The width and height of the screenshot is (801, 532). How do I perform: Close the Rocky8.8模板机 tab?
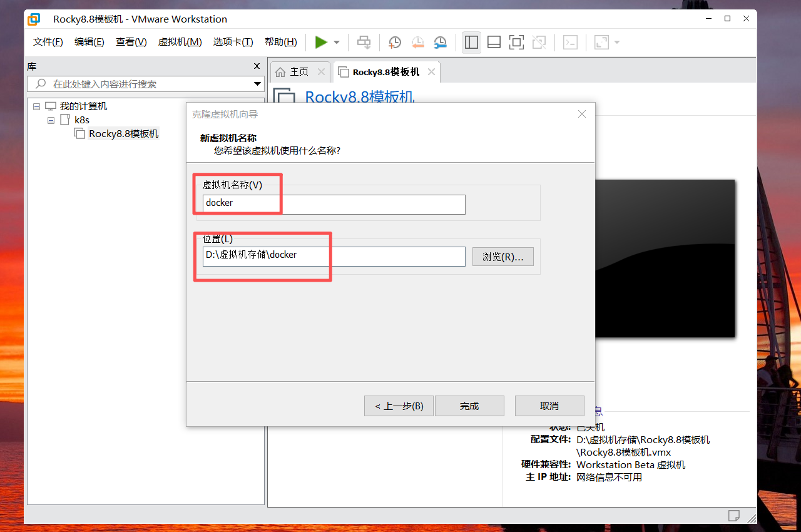tap(431, 72)
